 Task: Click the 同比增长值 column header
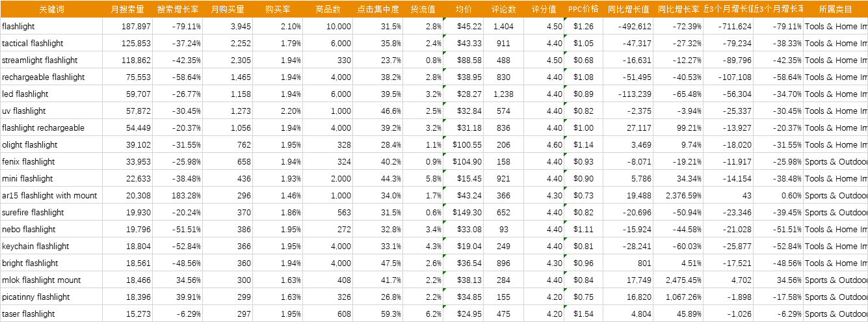tap(628, 9)
